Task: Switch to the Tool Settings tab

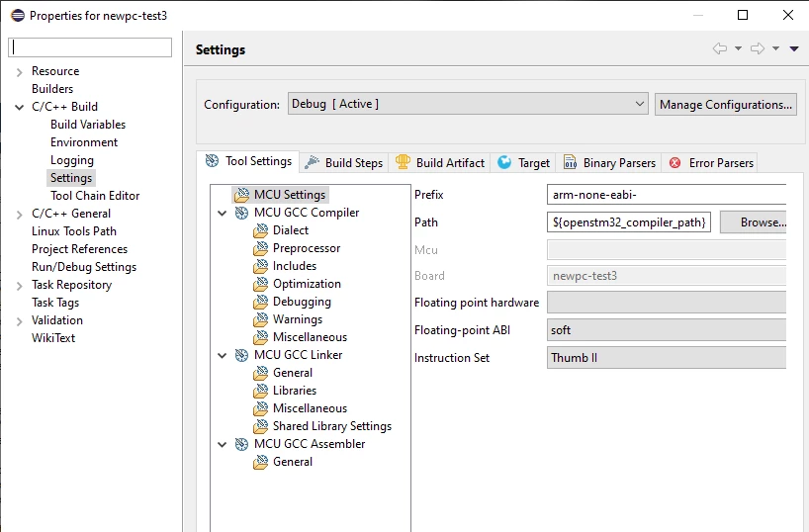Action: tap(248, 161)
